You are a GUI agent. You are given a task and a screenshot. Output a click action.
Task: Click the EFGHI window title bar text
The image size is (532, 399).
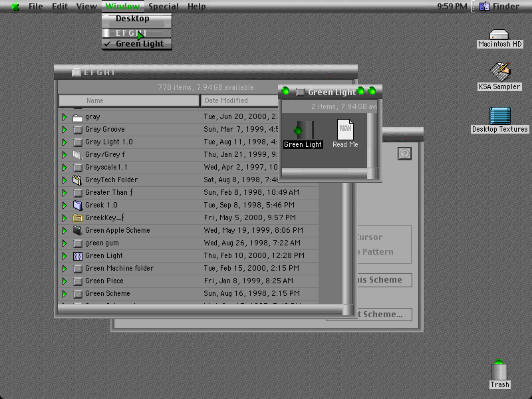coord(99,72)
